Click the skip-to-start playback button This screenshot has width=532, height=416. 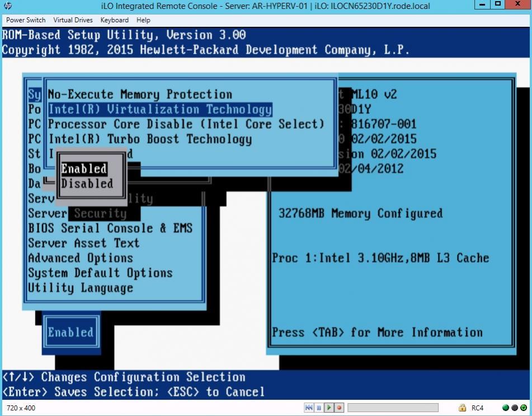[x=309, y=408]
